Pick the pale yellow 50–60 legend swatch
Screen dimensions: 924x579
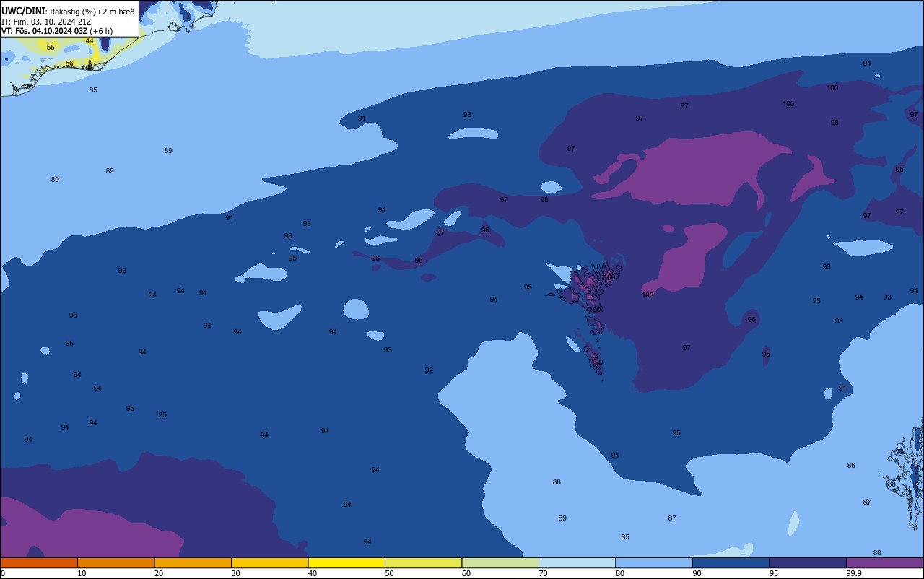click(x=423, y=562)
